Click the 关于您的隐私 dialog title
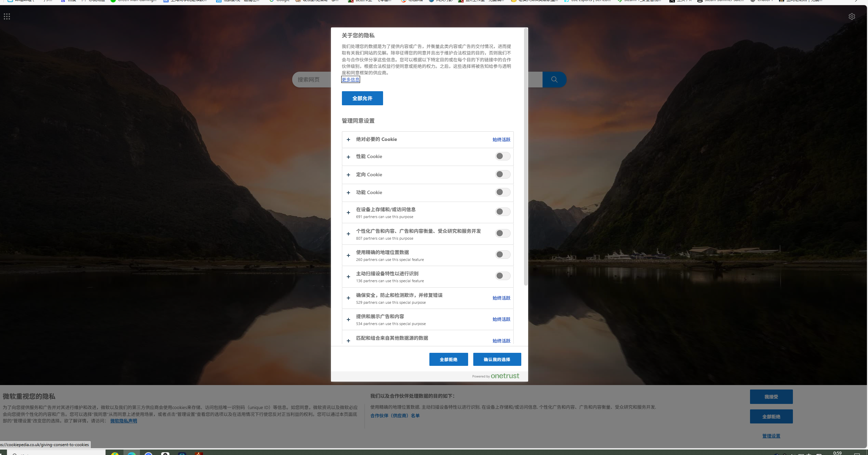This screenshot has width=868, height=455. point(358,35)
